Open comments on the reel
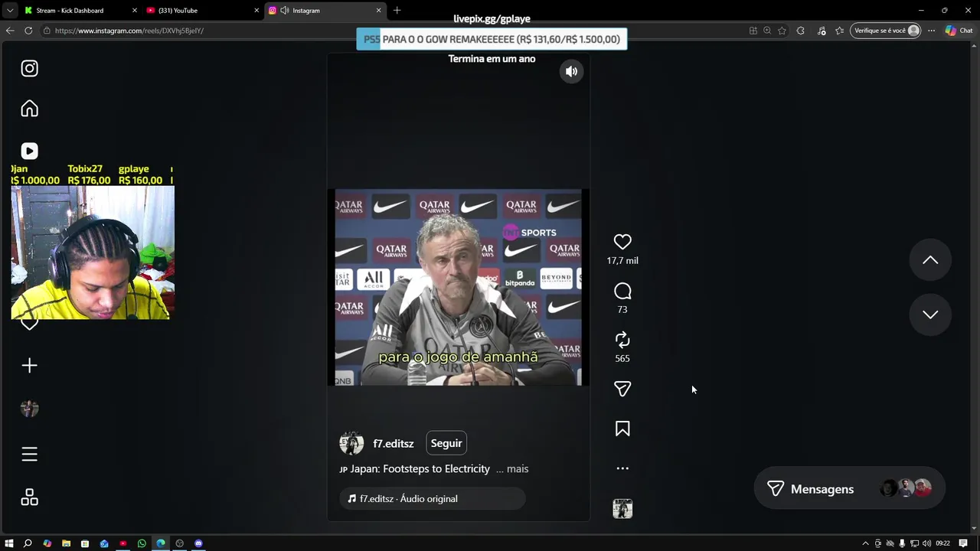The image size is (980, 551). (622, 291)
